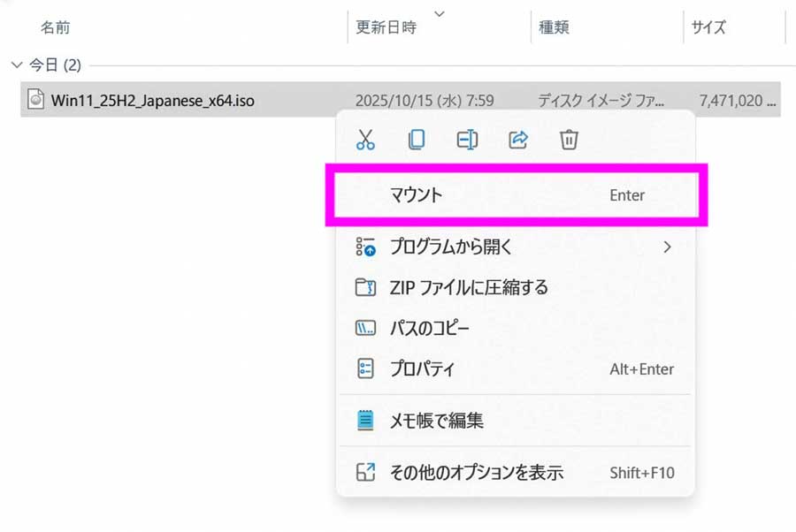The height and width of the screenshot is (532, 796).
Task: Click the Share icon in context menu
Action: pyautogui.click(x=518, y=140)
